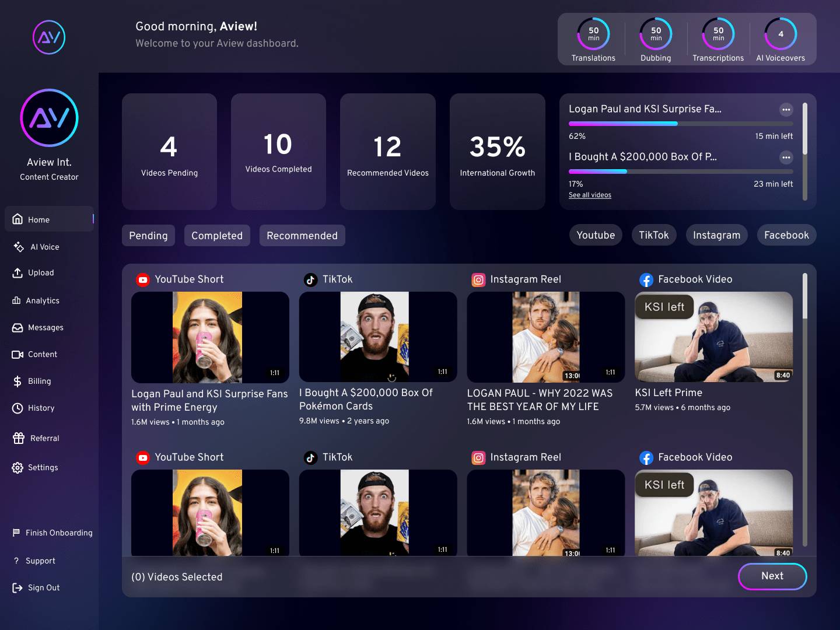840x630 pixels.
Task: Toggle the Instagram platform filter
Action: [x=716, y=235]
